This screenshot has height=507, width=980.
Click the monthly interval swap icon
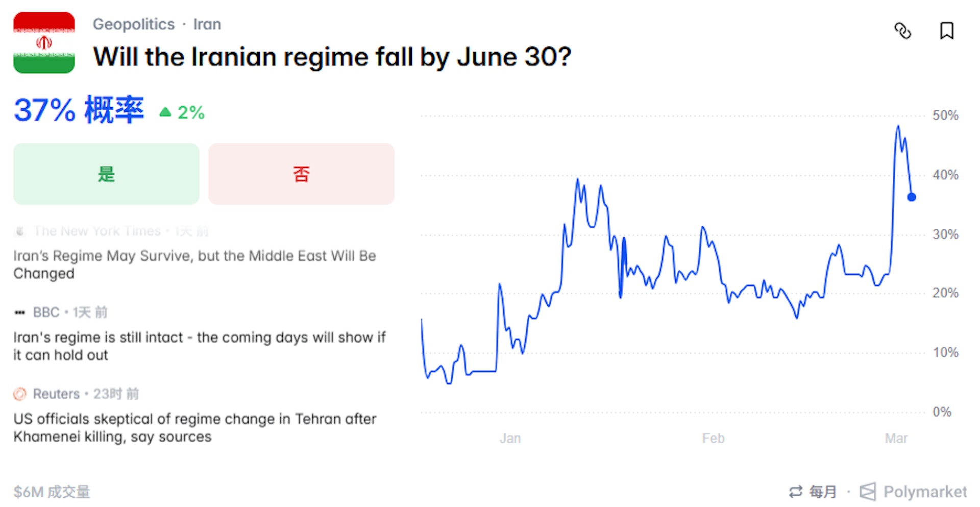pyautogui.click(x=795, y=492)
